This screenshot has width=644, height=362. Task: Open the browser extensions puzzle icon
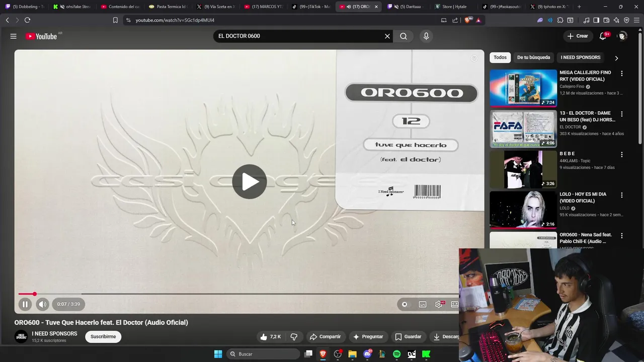(560, 20)
